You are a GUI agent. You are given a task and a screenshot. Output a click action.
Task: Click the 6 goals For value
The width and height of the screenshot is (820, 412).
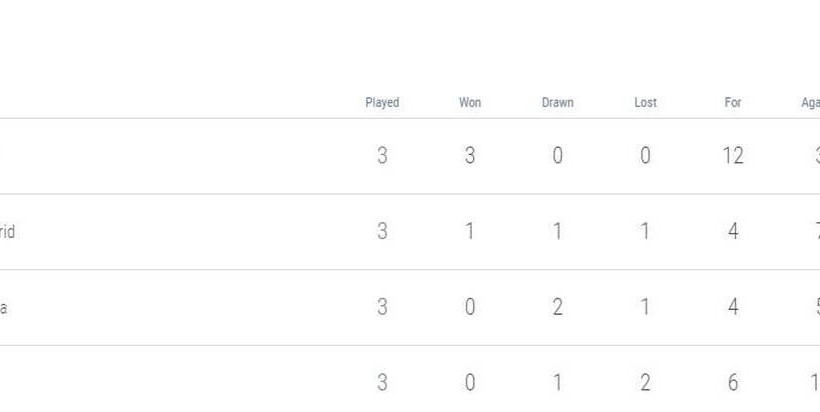coord(733,383)
